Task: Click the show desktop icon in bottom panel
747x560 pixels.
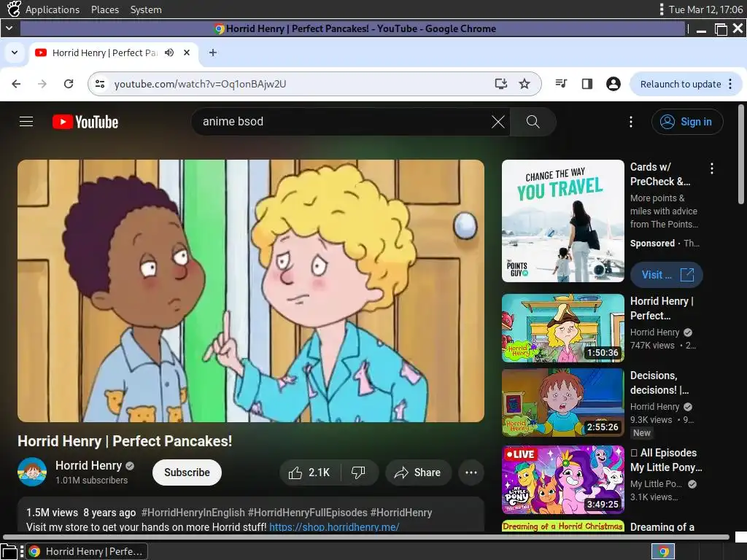Action: pos(9,551)
